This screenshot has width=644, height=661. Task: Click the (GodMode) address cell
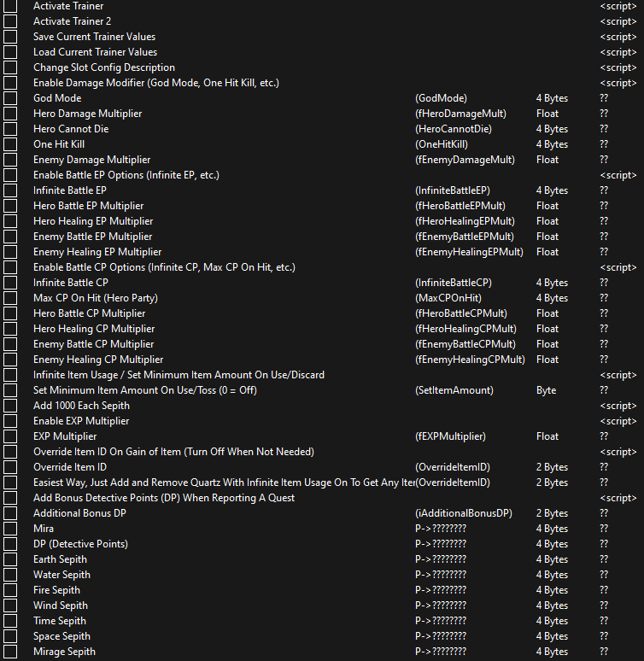point(441,98)
